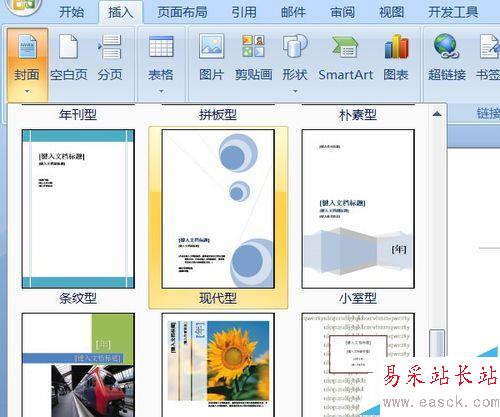
Task: Click the 拼板型 label text
Action: (218, 115)
